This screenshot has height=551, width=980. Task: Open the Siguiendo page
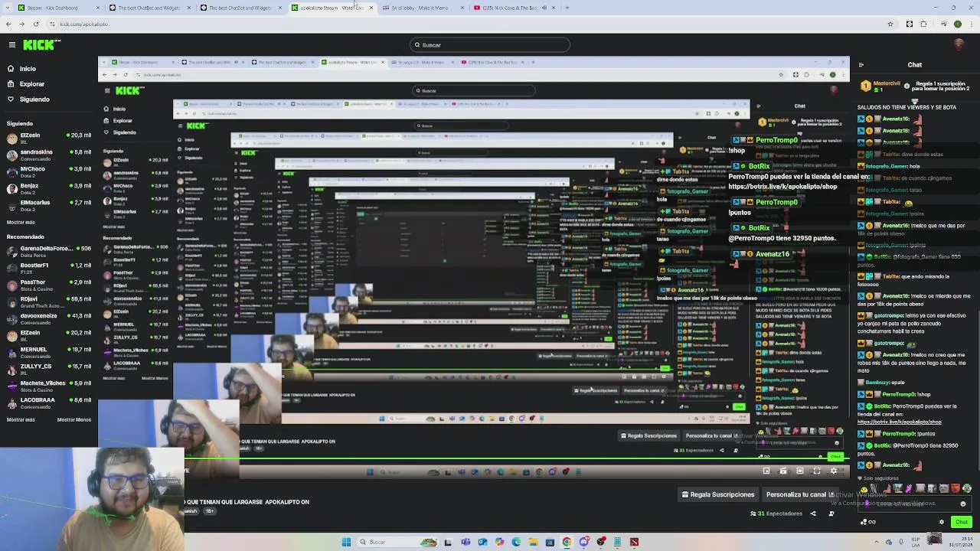34,99
